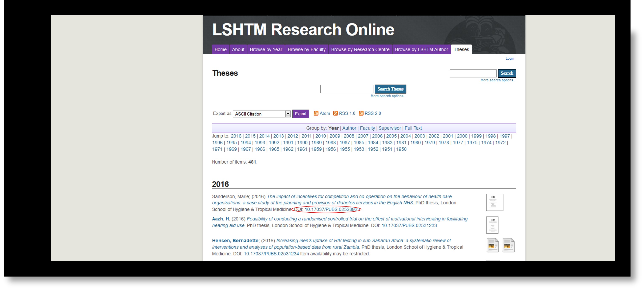Click the Atom feed icon
Screen dimensions: 644x290
coord(316,113)
